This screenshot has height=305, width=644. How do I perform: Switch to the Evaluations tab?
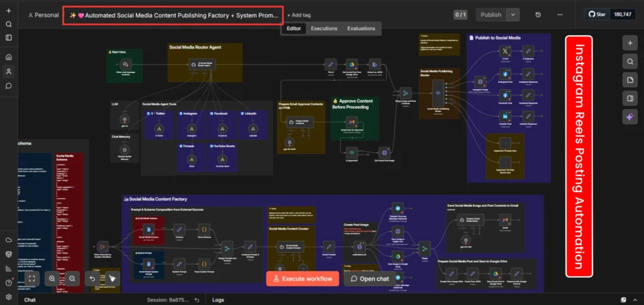coord(361,28)
